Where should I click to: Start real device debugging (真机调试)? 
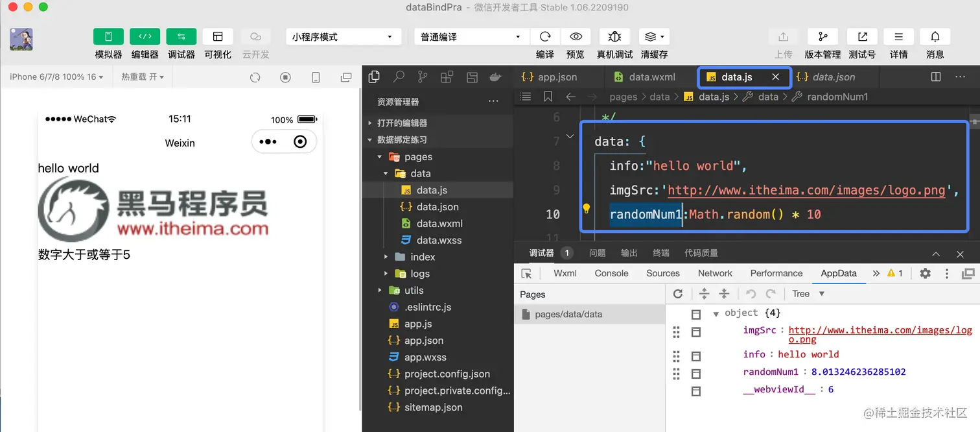click(x=614, y=37)
